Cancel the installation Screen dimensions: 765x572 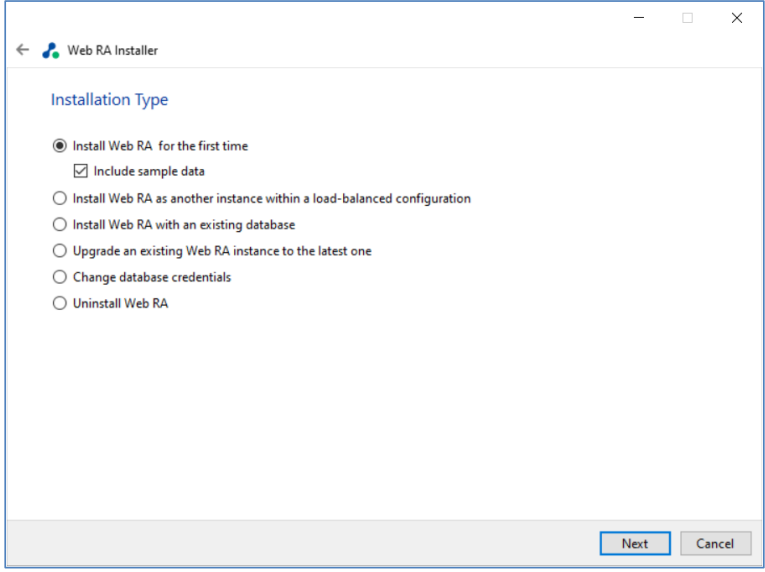click(715, 544)
